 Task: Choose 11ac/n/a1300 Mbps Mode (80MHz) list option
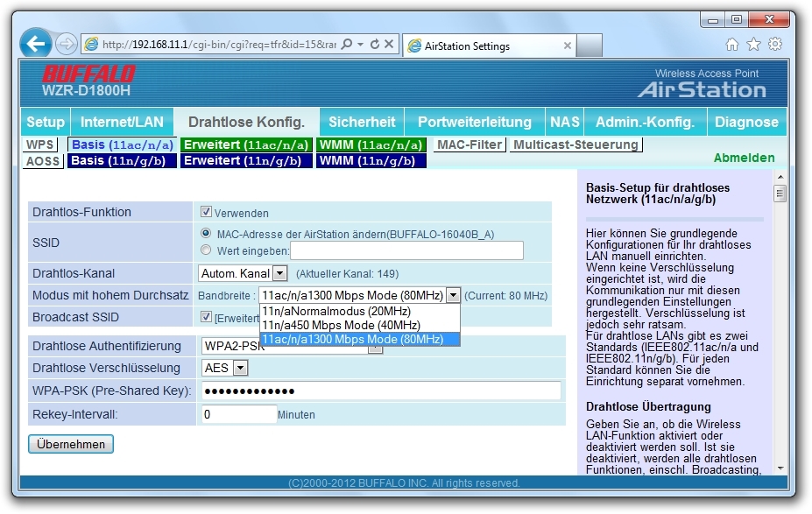[x=359, y=339]
